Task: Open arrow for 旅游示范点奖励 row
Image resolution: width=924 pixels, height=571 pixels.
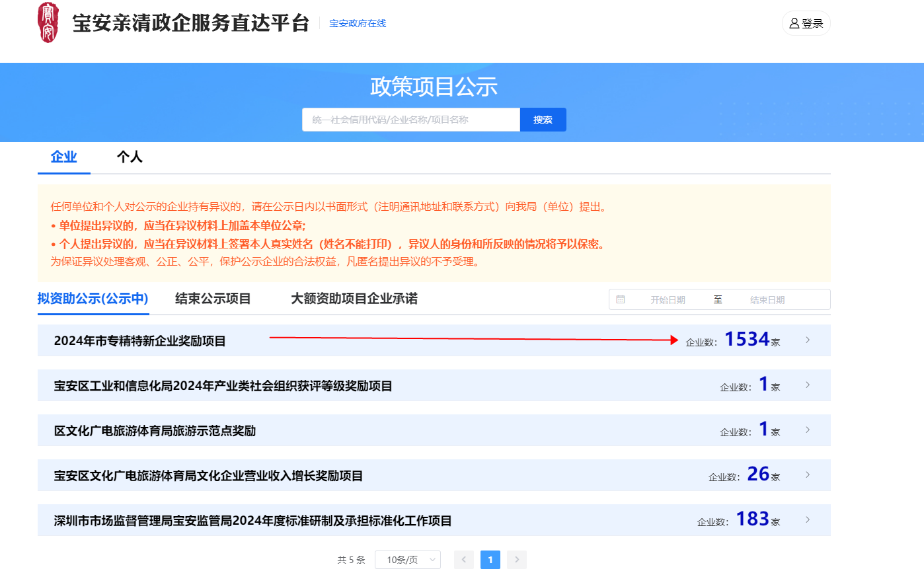Action: [807, 430]
